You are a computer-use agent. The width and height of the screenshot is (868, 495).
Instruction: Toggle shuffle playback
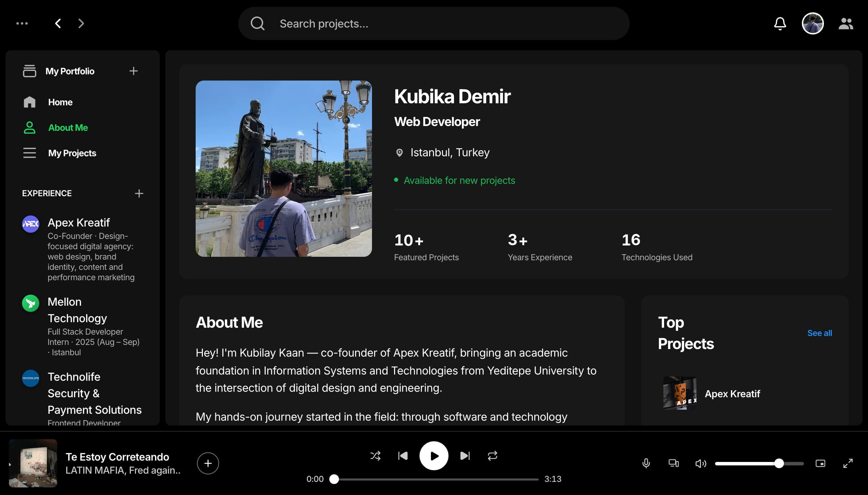[375, 456]
